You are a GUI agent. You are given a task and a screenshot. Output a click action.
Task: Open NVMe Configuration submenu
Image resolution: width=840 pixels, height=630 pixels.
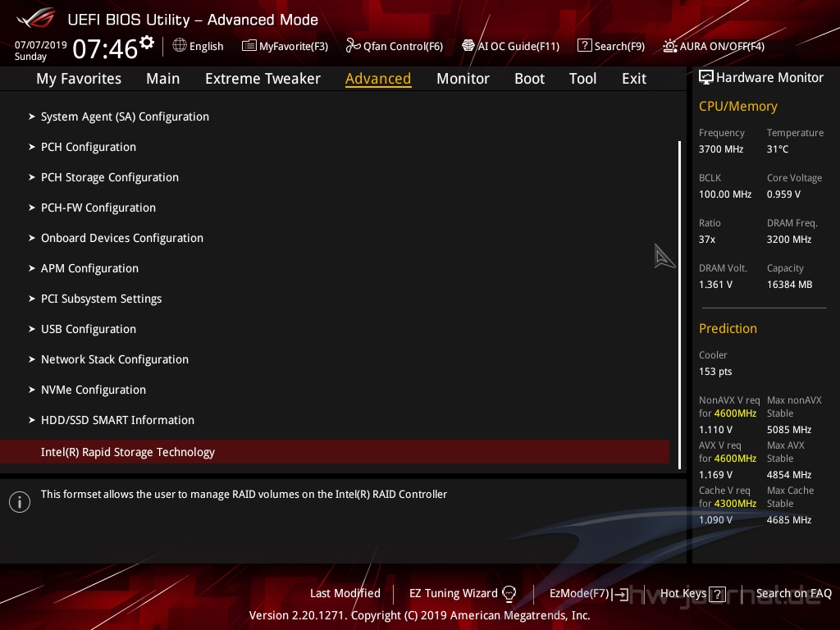tap(94, 390)
